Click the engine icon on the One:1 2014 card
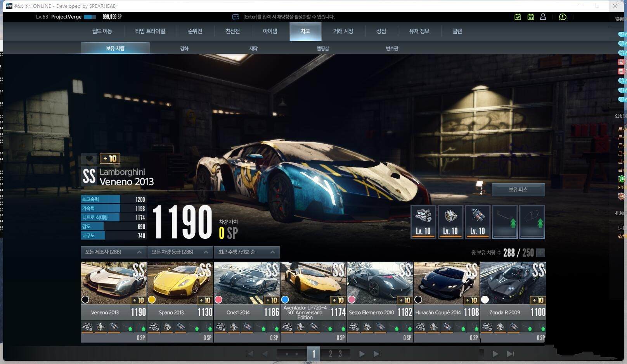This screenshot has width=627, height=364. [221, 328]
